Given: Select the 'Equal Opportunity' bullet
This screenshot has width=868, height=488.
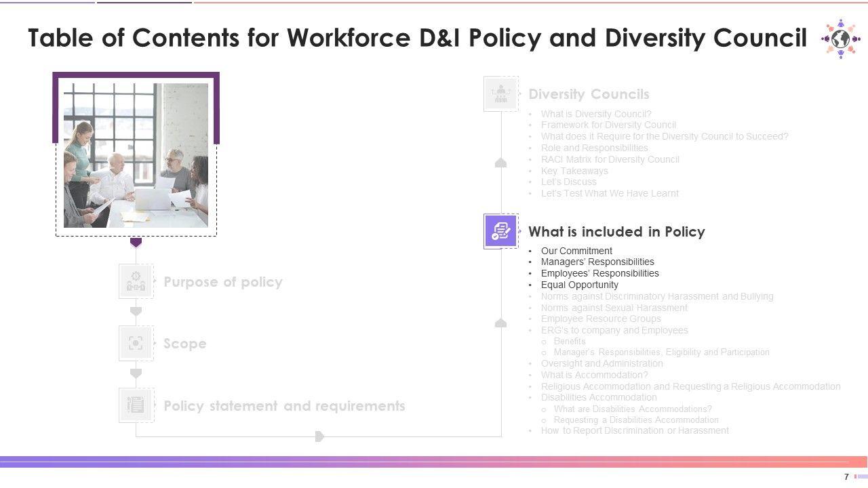Looking at the screenshot, I should click(580, 285).
